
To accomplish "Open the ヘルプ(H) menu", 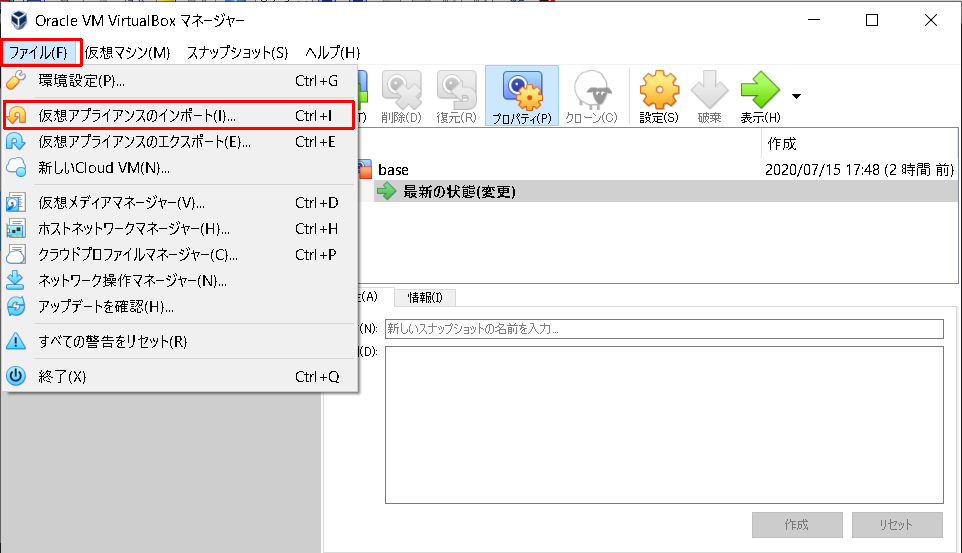I will coord(333,53).
